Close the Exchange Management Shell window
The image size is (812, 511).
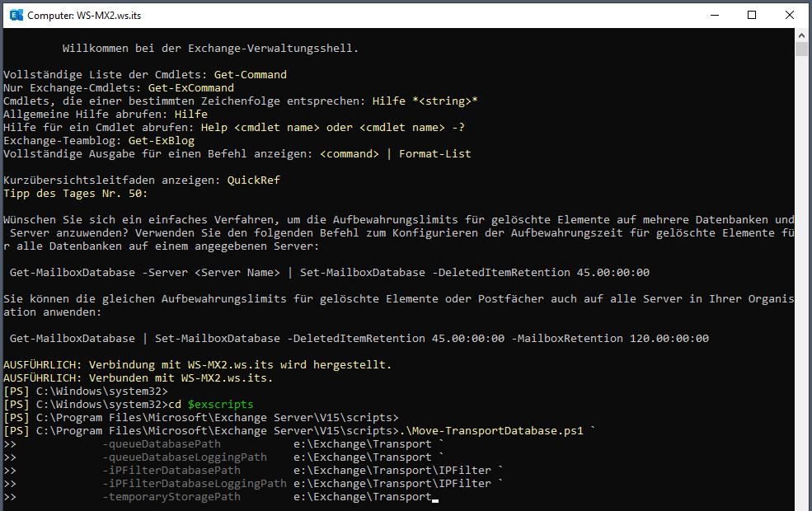789,15
